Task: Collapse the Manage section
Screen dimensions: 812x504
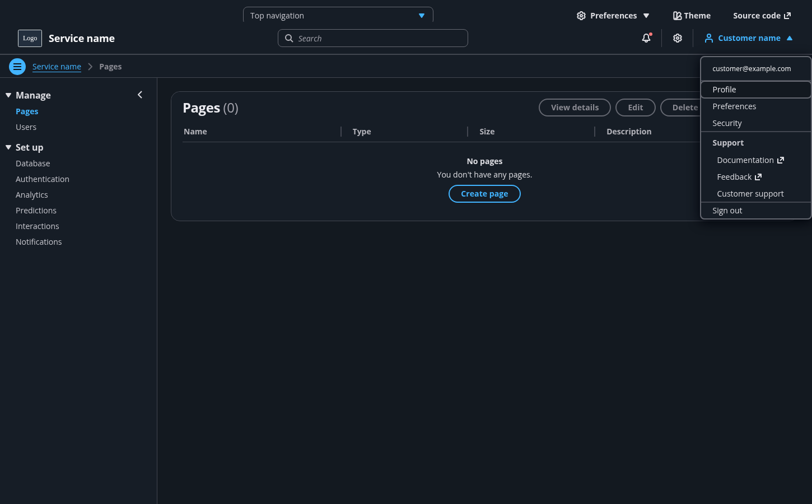Action: point(8,95)
